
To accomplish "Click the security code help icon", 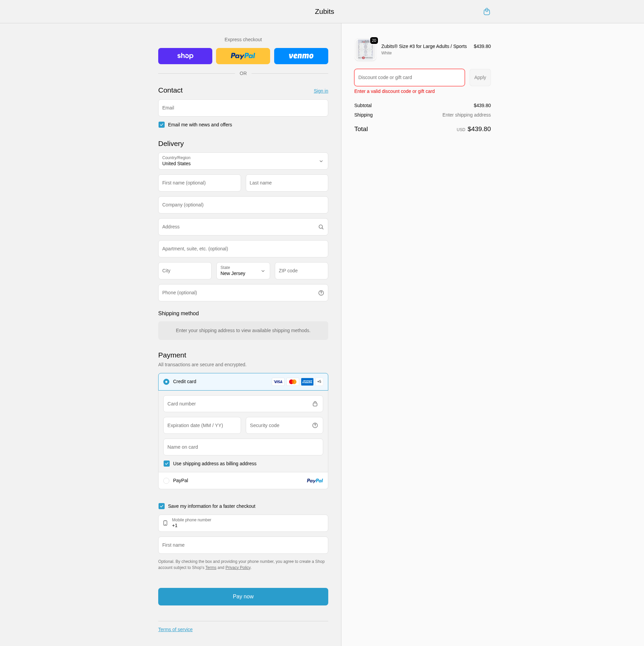I will (315, 426).
